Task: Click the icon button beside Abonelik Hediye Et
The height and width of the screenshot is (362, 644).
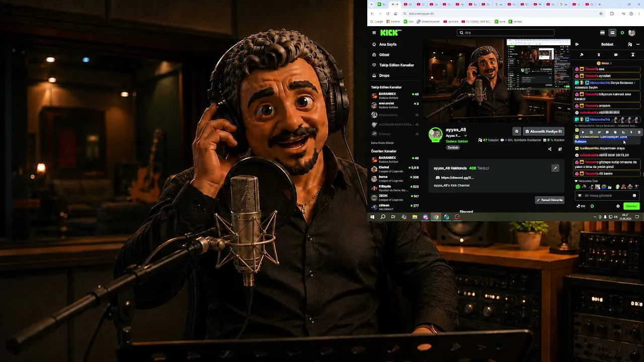Action: click(516, 131)
